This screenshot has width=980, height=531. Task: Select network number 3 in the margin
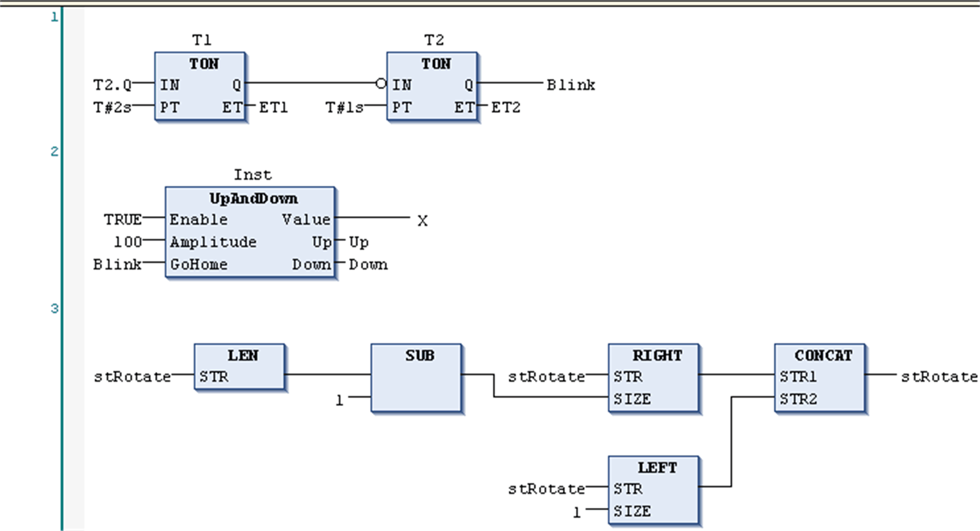pyautogui.click(x=54, y=307)
